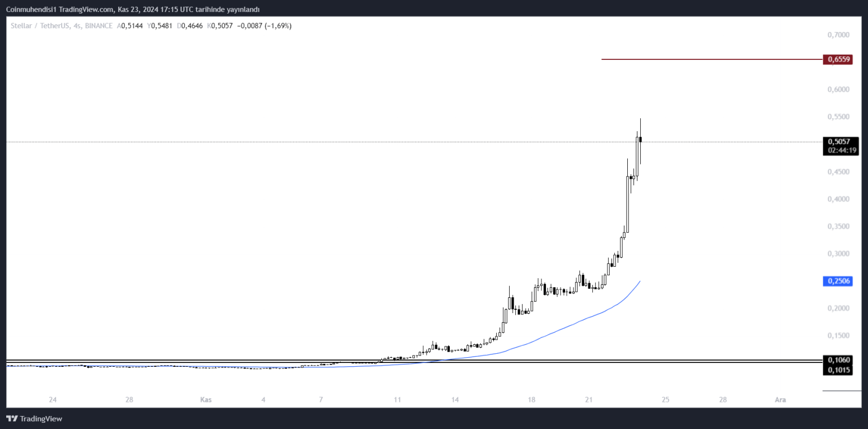The height and width of the screenshot is (429, 868).
Task: Click the blue 0,2506 moving average label
Action: pos(839,281)
